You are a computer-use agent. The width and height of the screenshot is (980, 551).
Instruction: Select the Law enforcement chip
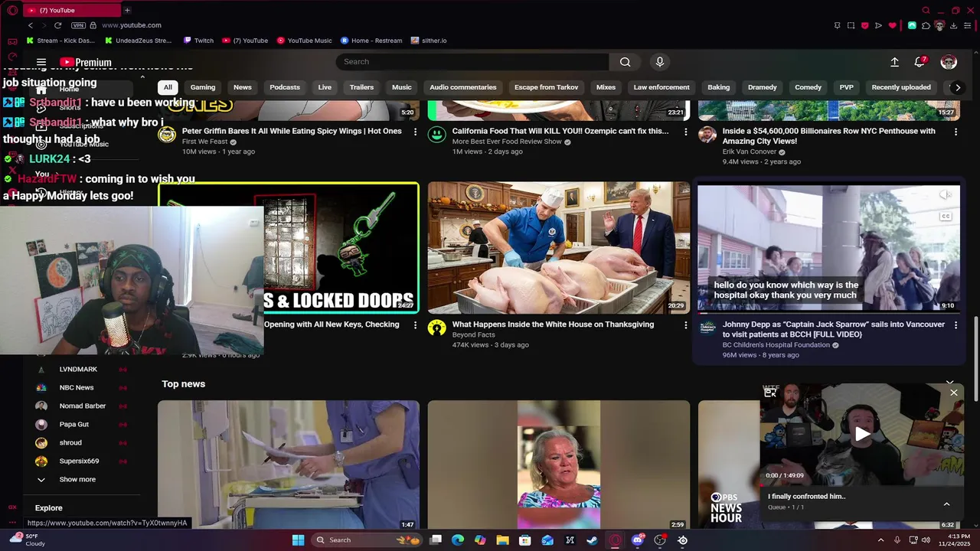click(661, 87)
